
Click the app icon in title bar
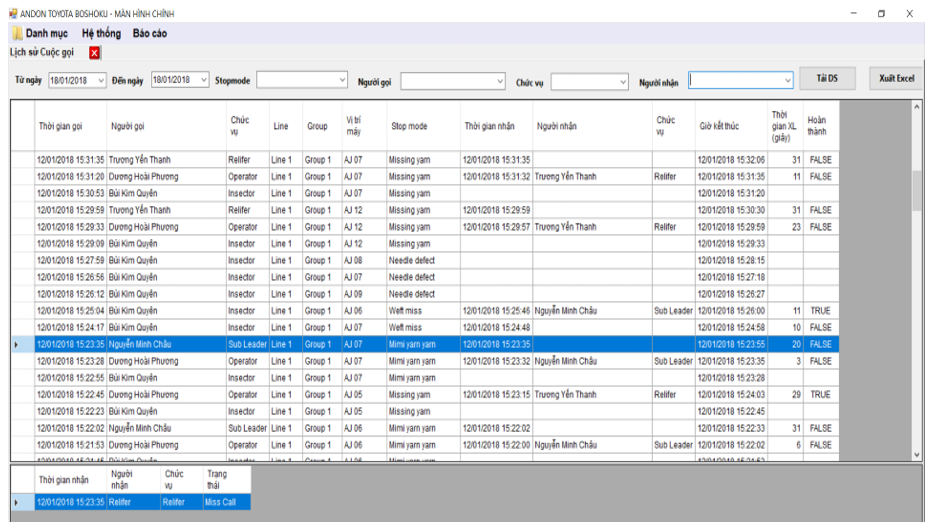tap(12, 14)
